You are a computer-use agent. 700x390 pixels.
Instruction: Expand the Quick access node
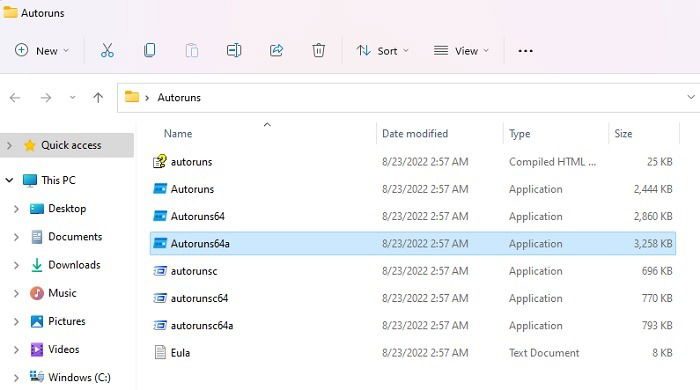(9, 145)
